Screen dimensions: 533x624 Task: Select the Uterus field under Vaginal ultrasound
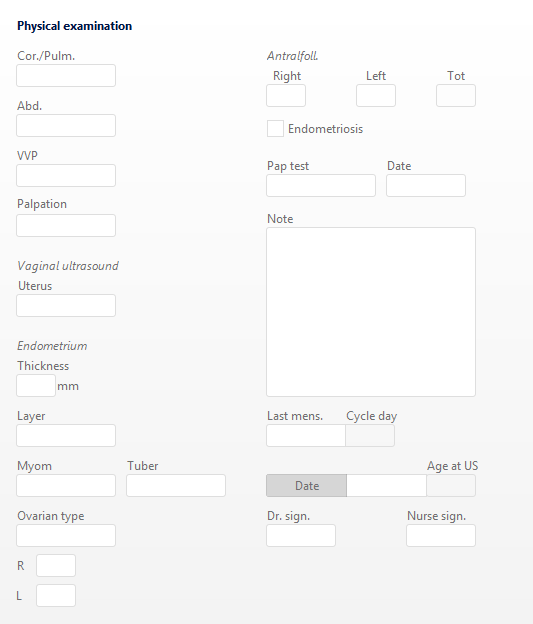pyautogui.click(x=66, y=306)
